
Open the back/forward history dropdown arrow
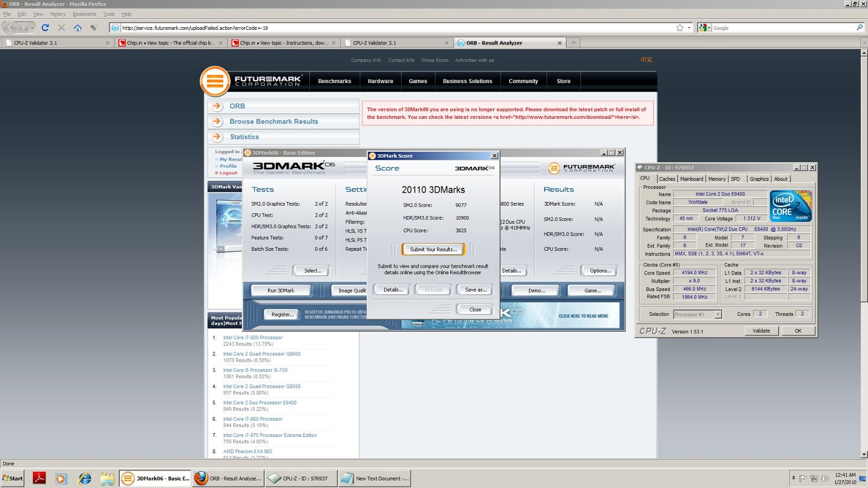coord(33,27)
